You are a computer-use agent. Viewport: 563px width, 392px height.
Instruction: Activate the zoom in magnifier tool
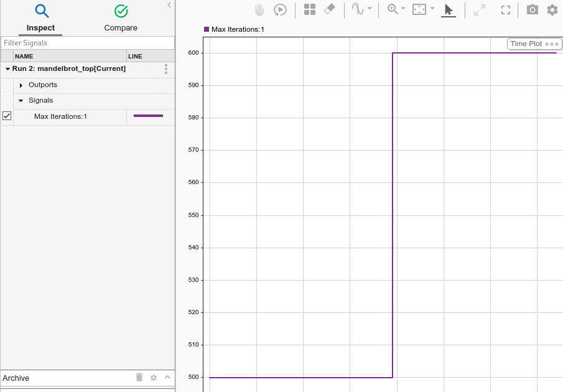[x=393, y=9]
